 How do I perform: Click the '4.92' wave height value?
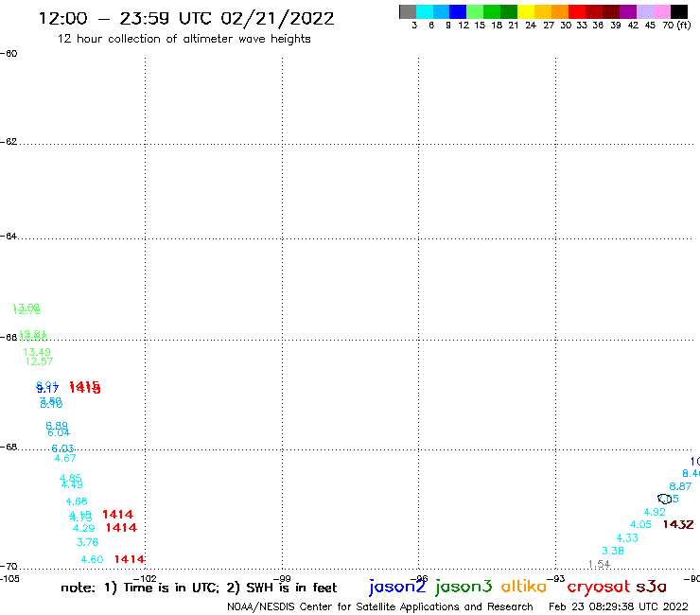point(655,512)
